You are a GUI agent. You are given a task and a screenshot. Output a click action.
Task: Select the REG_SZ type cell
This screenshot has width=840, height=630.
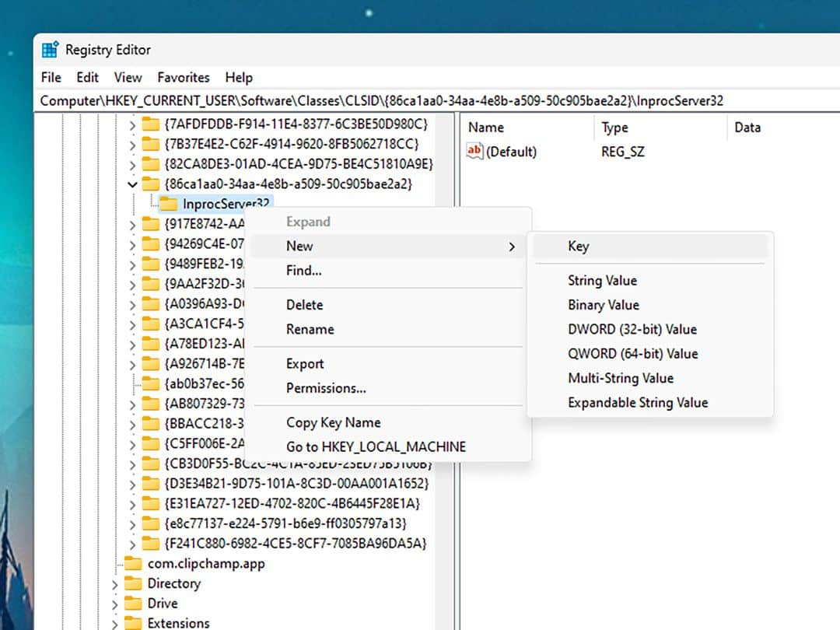coord(622,152)
